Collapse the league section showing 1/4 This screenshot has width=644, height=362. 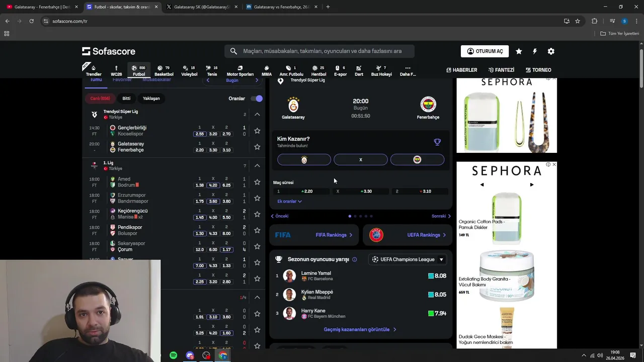(x=257, y=298)
